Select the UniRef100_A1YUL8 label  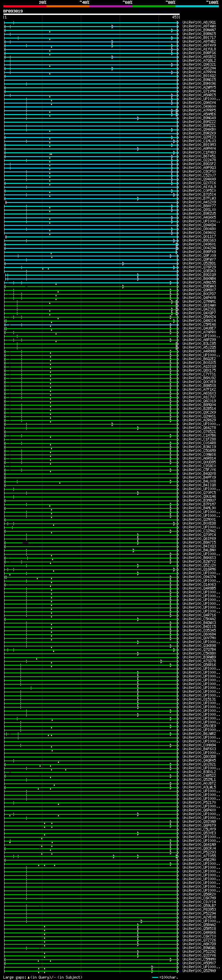tap(199, 49)
